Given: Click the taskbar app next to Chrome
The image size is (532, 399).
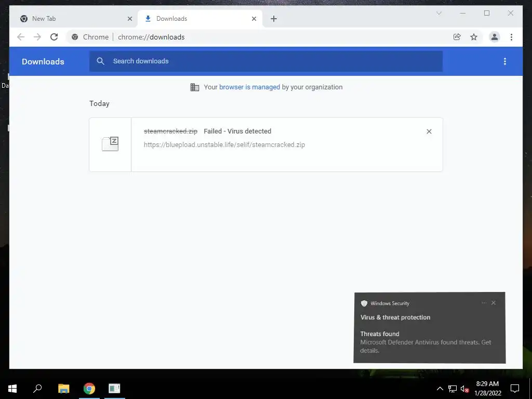Looking at the screenshot, I should pyautogui.click(x=114, y=389).
